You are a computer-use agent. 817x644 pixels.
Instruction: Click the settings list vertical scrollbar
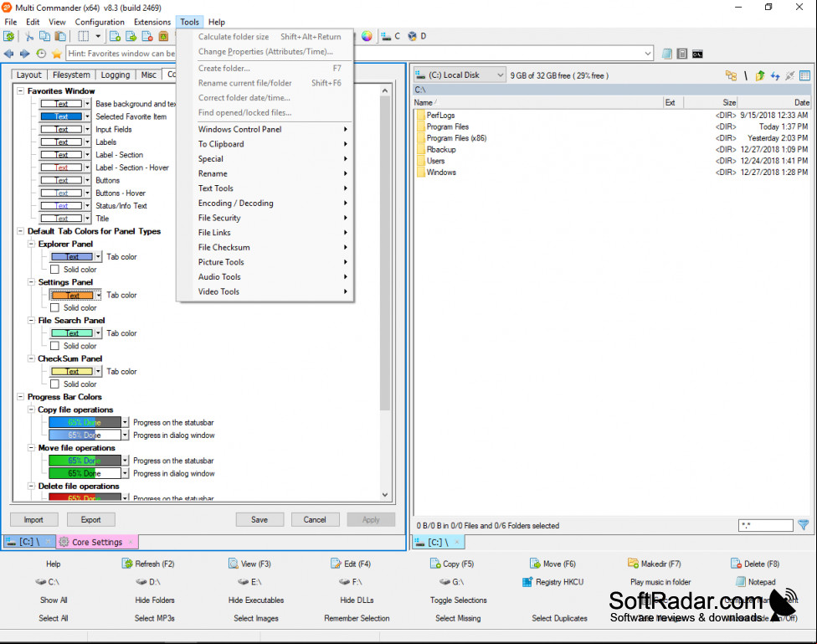tap(385, 293)
